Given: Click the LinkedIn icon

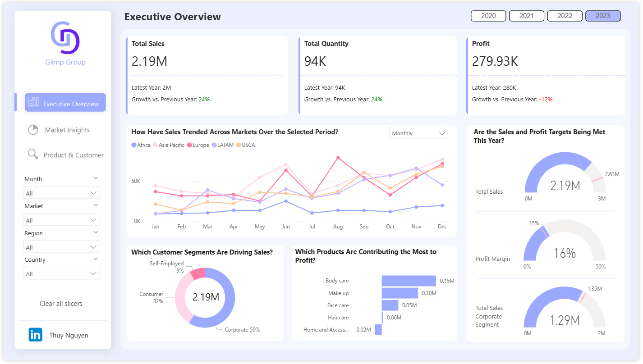Looking at the screenshot, I should coord(36,335).
